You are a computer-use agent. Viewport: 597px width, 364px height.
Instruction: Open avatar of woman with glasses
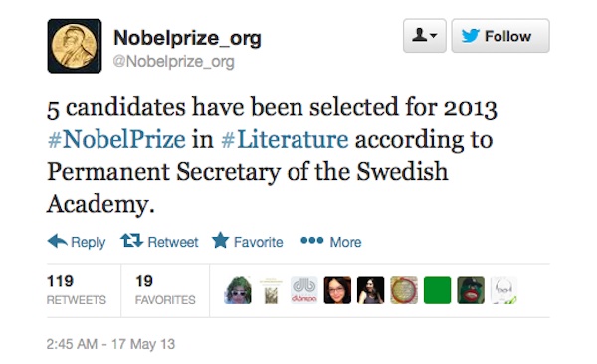[337, 290]
